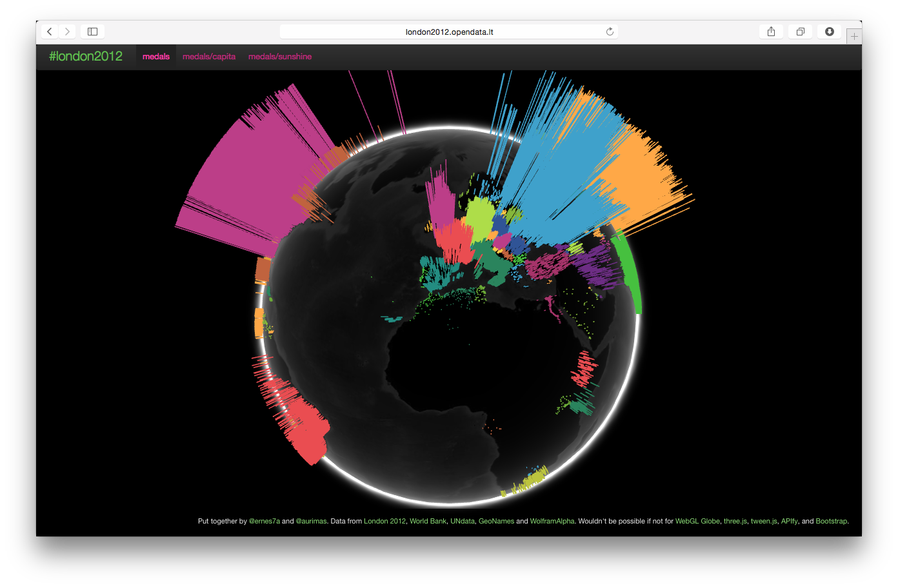Add a new tab with the plus button
This screenshot has height=588, width=898.
click(854, 37)
